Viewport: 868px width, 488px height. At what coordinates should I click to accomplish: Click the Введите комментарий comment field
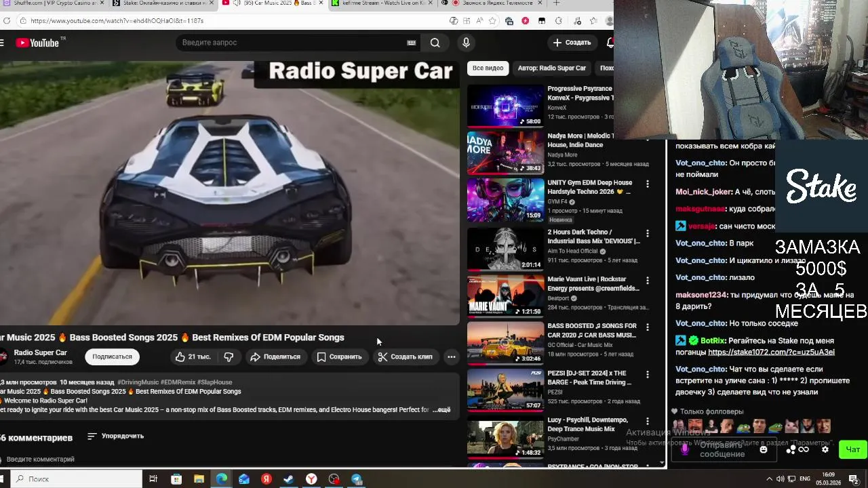click(x=41, y=460)
